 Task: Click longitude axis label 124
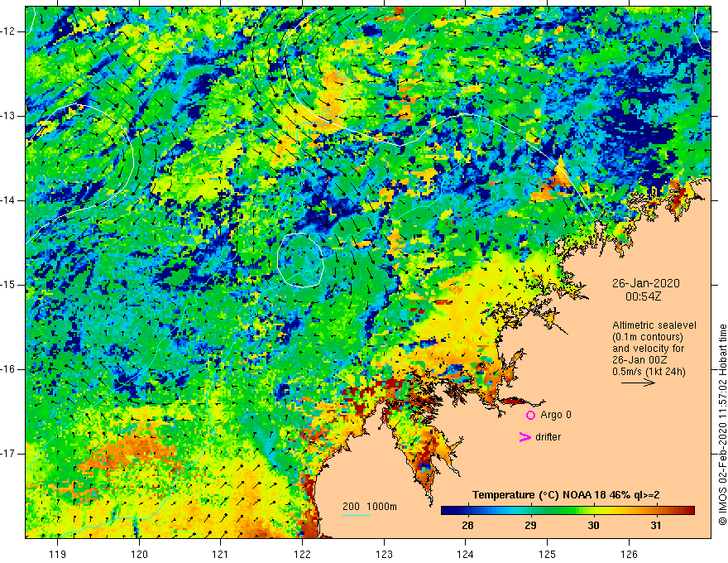coord(465,554)
